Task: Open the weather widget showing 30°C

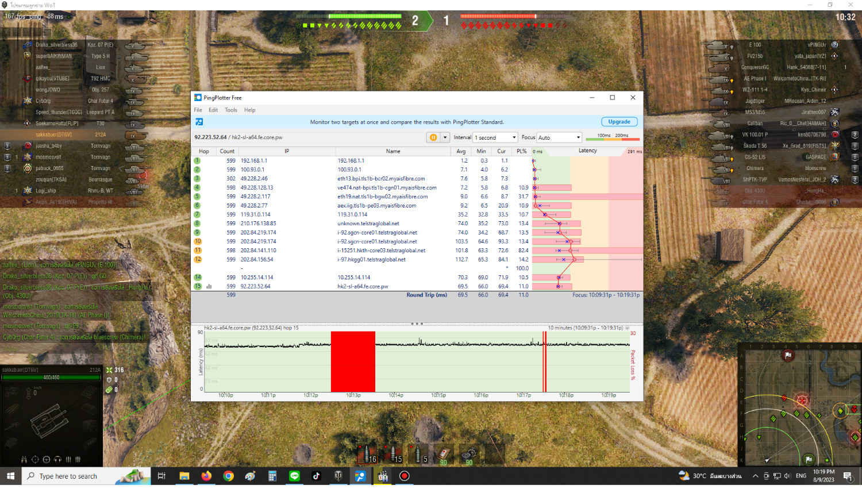Action: 710,476
